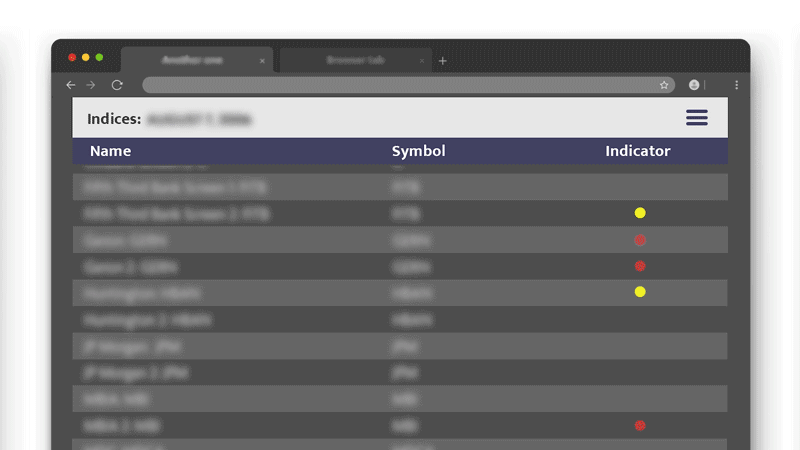Open the hamburger menu in Indices header
This screenshot has width=800, height=450.
pyautogui.click(x=697, y=118)
